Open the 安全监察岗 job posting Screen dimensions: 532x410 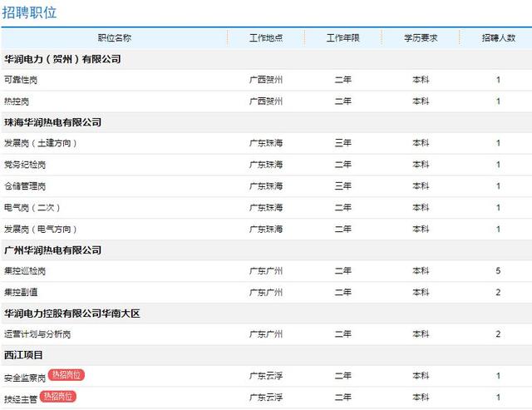click(25, 378)
